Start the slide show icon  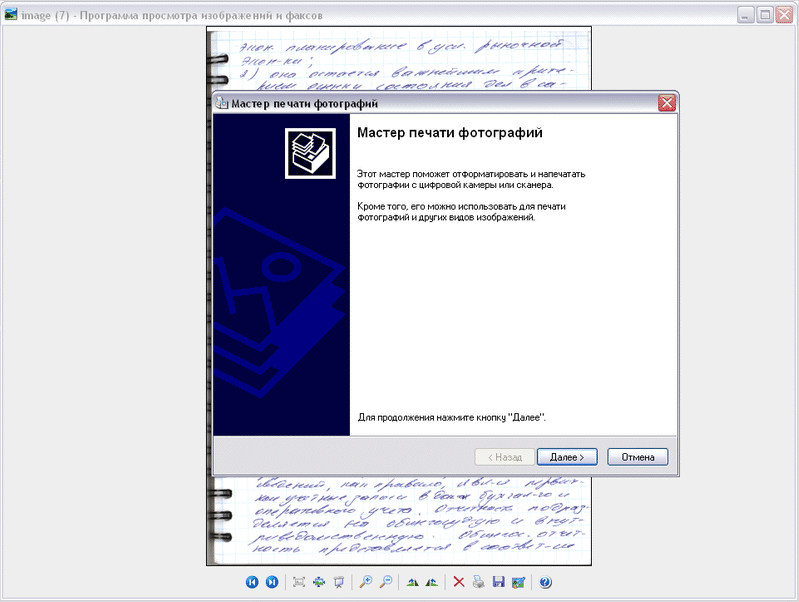click(339, 582)
